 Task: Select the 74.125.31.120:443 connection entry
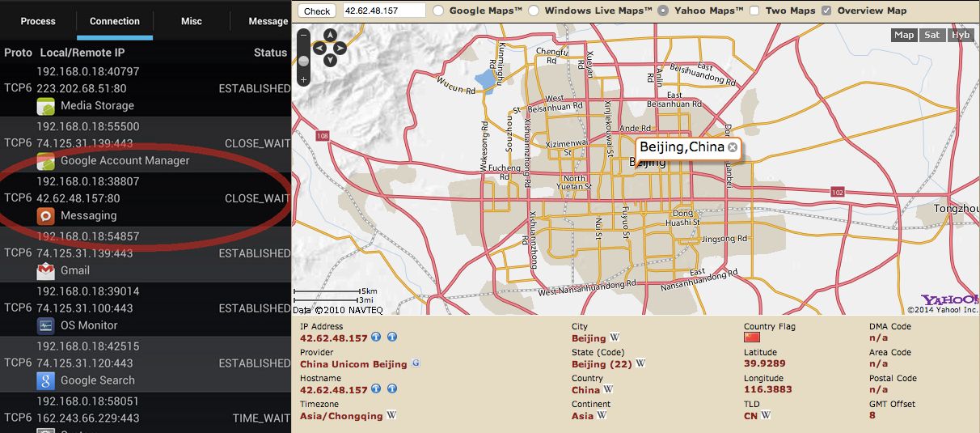click(84, 363)
